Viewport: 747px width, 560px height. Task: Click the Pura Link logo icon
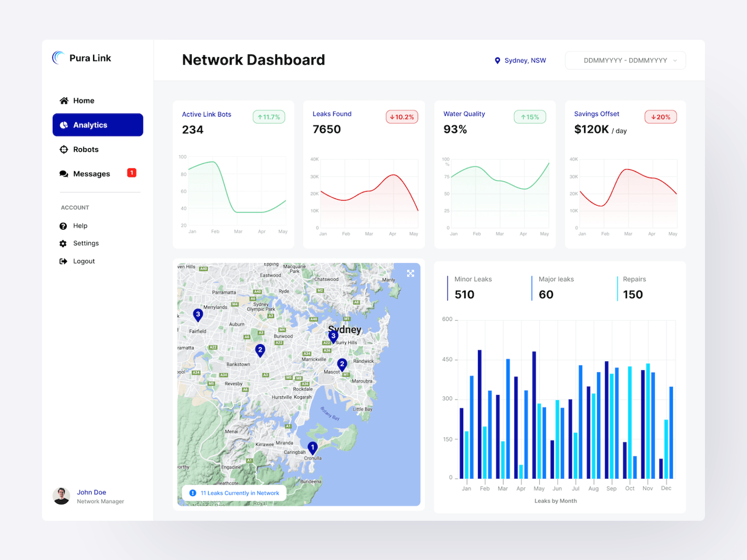click(58, 58)
